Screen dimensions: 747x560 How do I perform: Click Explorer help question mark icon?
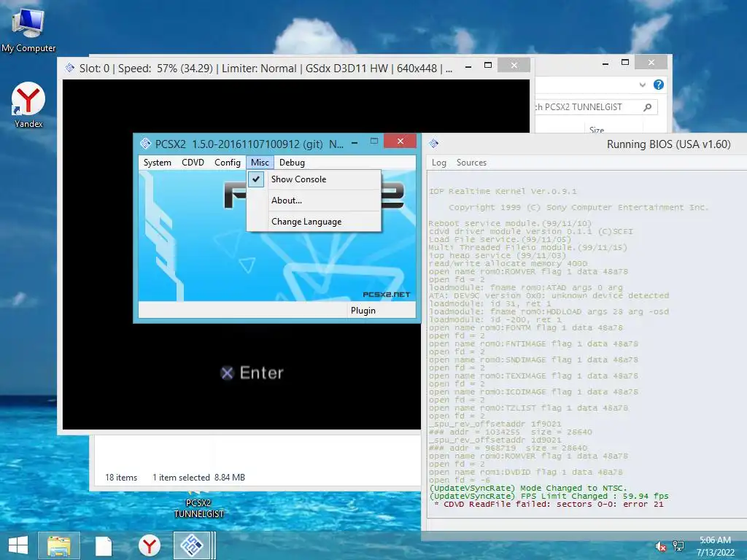pos(659,85)
